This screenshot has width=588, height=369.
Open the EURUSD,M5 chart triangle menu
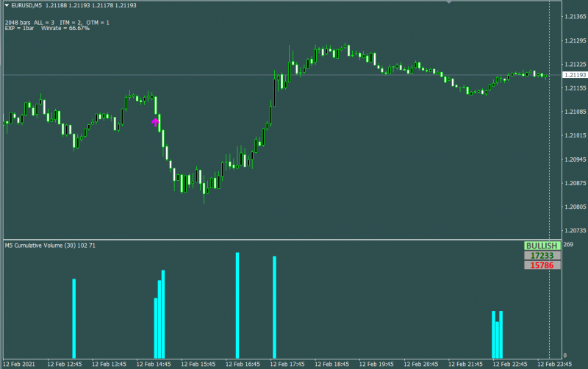coord(7,5)
